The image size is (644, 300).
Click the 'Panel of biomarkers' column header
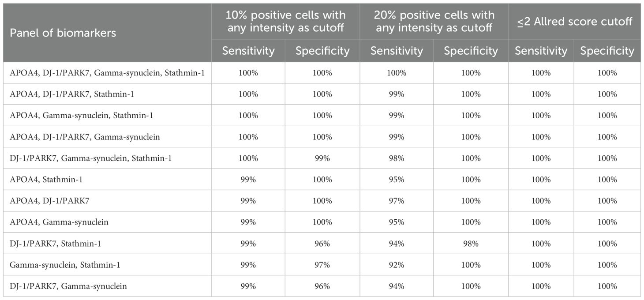63,33
